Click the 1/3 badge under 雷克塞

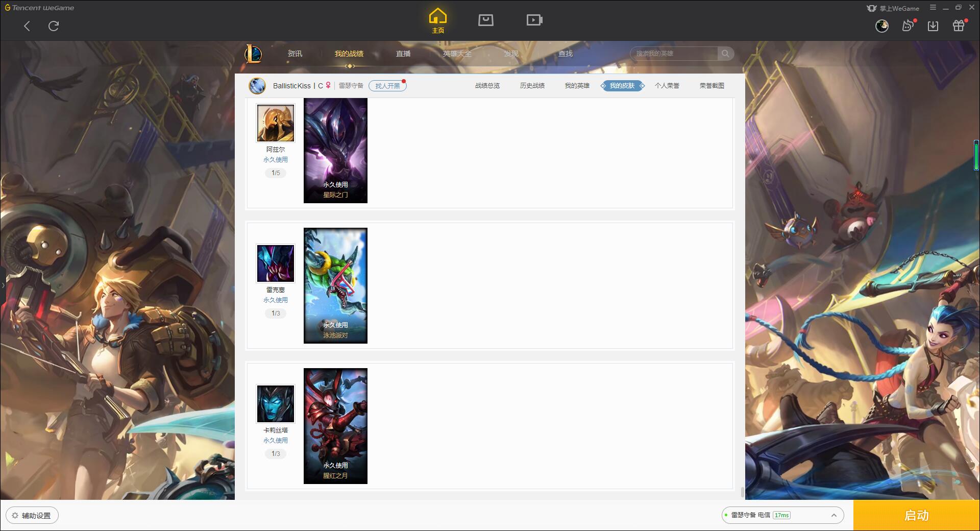pyautogui.click(x=276, y=313)
